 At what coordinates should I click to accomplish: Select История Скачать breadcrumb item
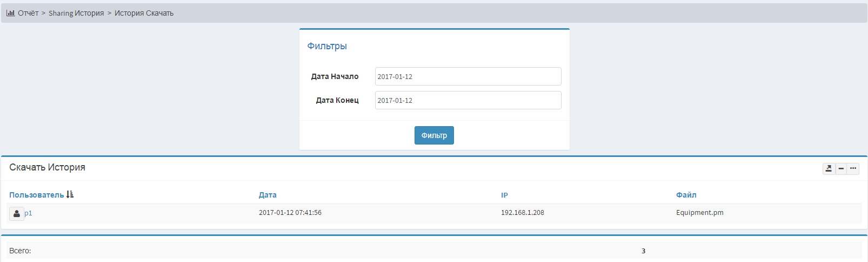tap(144, 13)
